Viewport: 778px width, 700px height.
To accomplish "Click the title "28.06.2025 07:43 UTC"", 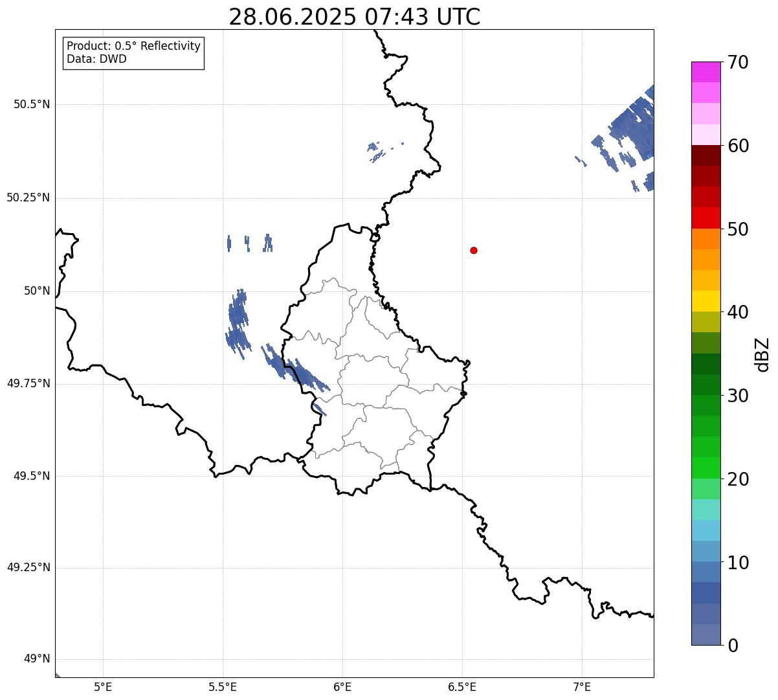I will tap(355, 17).
